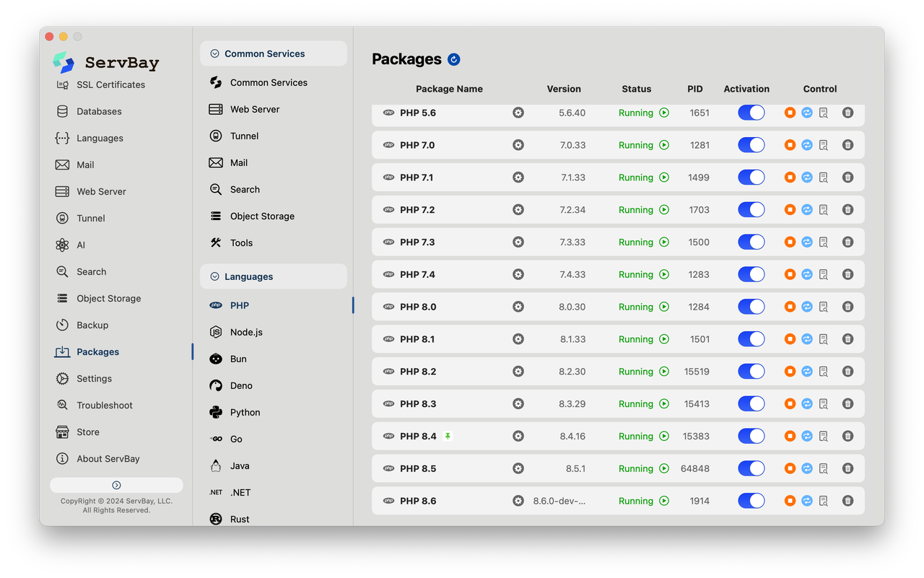This screenshot has width=924, height=578.
Task: Open Troubleshoot in the sidebar
Action: (x=95, y=406)
